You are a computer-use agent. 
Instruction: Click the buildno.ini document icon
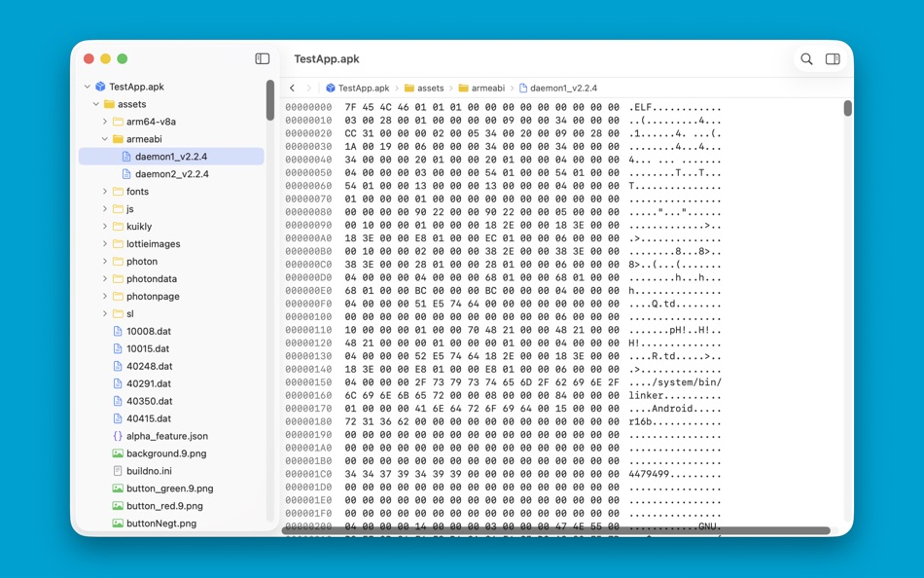tap(118, 471)
